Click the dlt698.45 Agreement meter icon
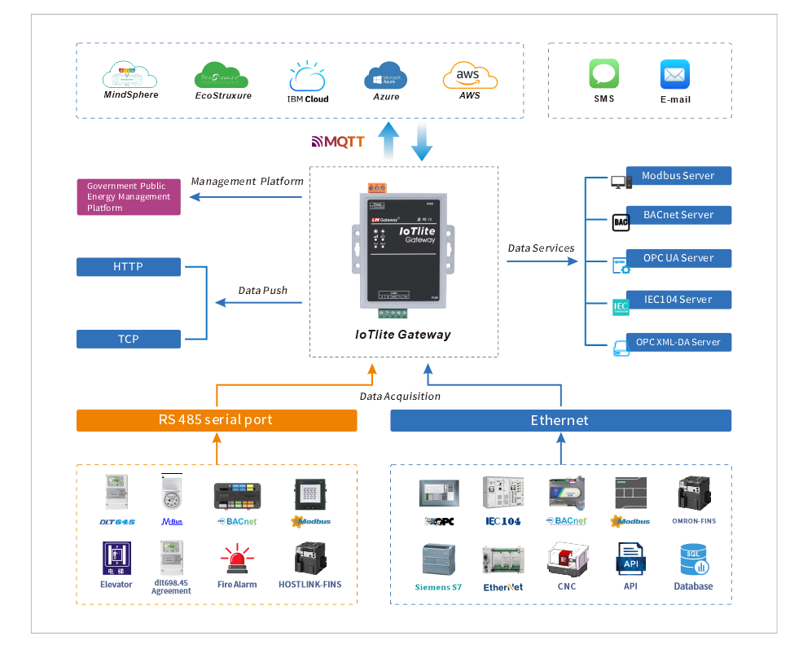This screenshot has height=649, width=812. coord(171,558)
